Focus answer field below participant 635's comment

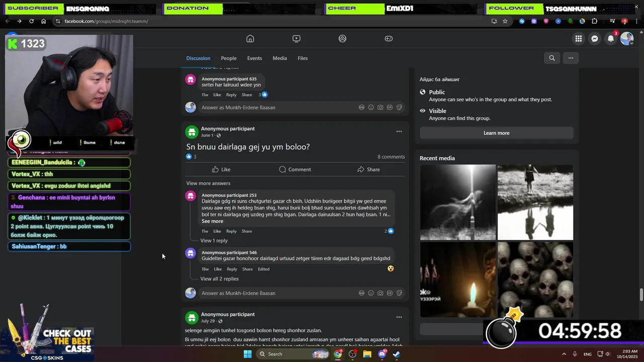click(x=279, y=107)
